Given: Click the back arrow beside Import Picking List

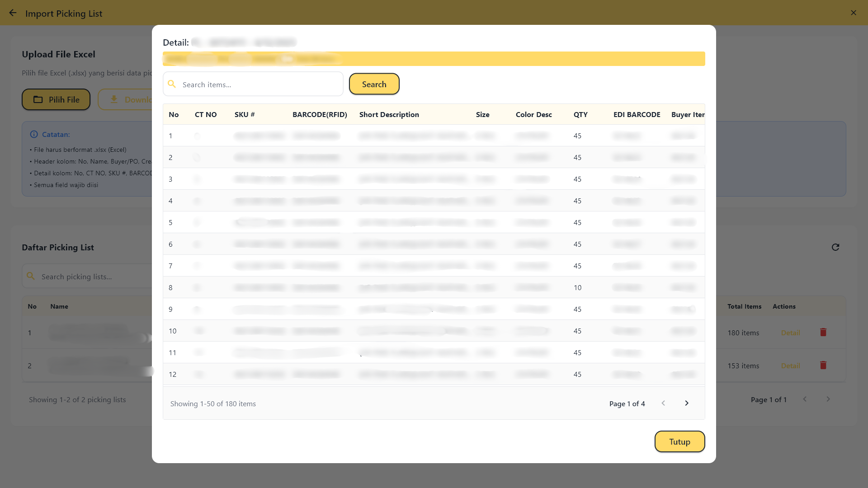Looking at the screenshot, I should pyautogui.click(x=13, y=13).
